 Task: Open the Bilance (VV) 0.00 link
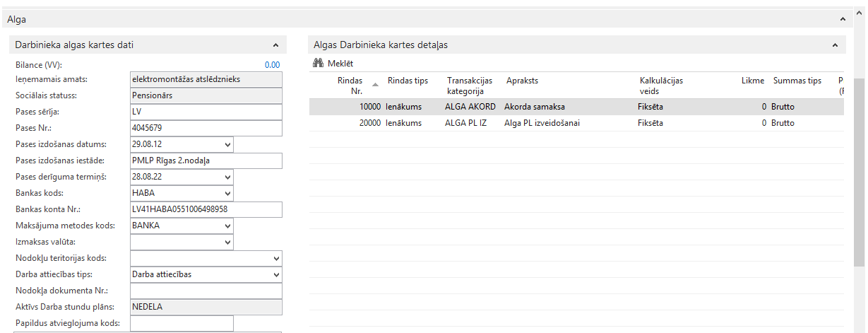click(x=272, y=65)
